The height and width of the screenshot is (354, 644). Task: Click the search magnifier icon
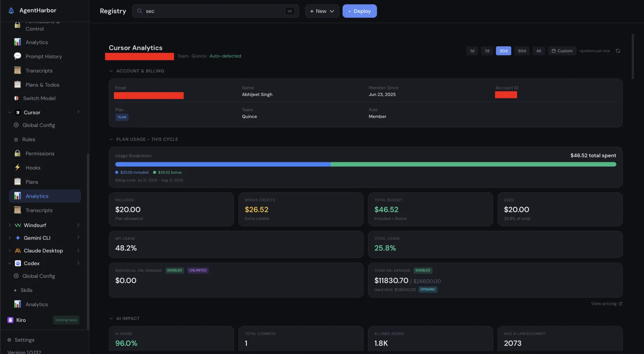point(140,11)
